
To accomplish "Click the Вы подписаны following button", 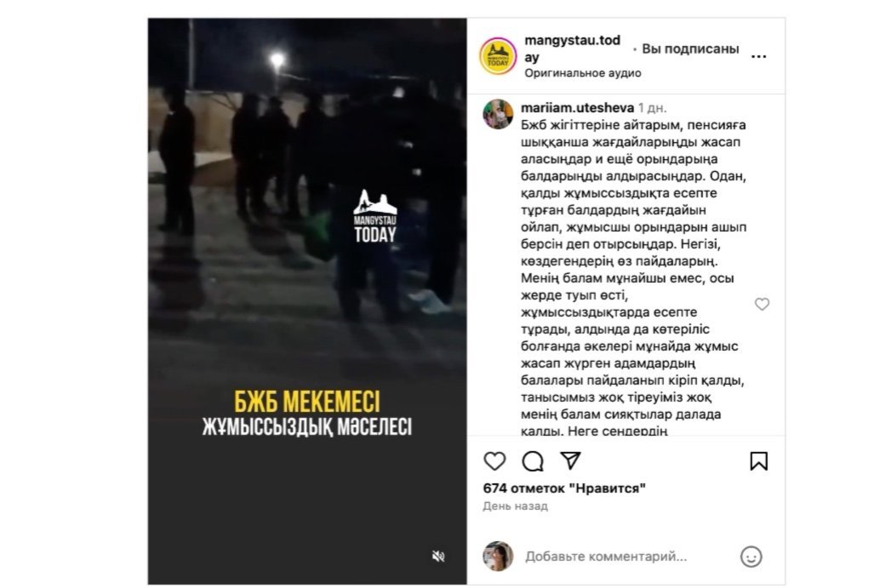I will pos(690,49).
